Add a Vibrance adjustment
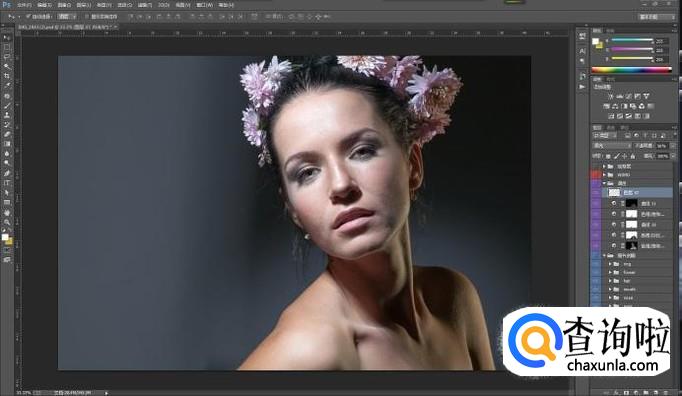 click(646, 96)
